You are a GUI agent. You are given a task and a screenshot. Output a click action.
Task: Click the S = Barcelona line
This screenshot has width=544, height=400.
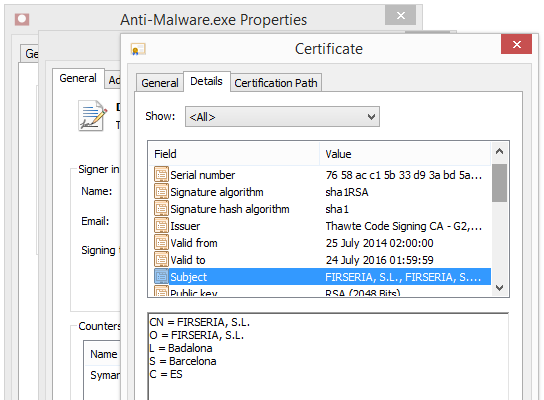click(183, 361)
